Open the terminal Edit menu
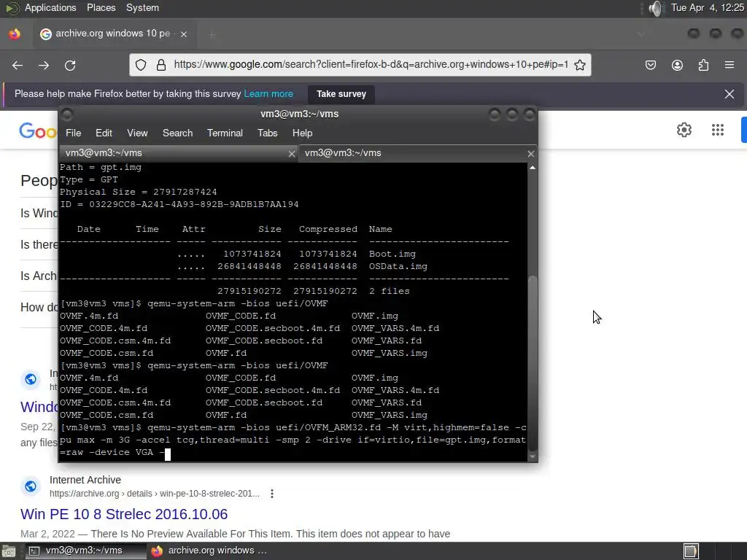The image size is (747, 560). (x=104, y=133)
